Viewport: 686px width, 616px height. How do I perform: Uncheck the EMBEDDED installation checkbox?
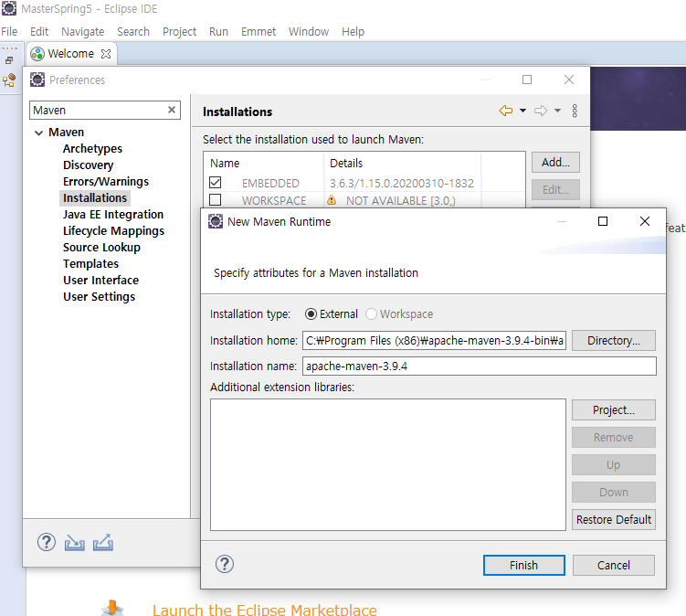tap(216, 182)
